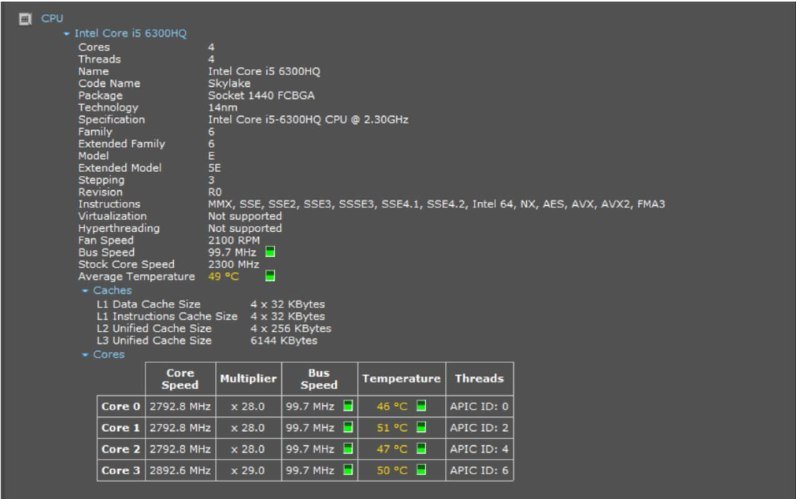Click the Caches heading label

coord(112,290)
